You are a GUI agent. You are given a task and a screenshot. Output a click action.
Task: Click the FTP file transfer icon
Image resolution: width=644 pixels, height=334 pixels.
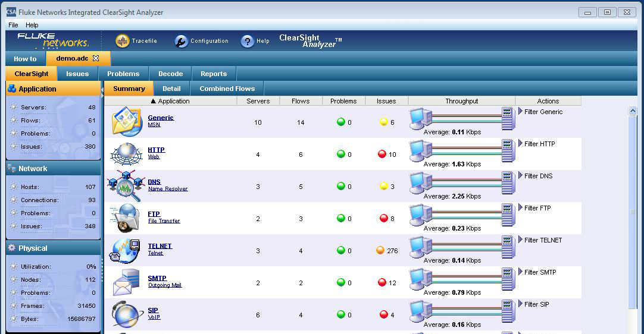click(127, 218)
